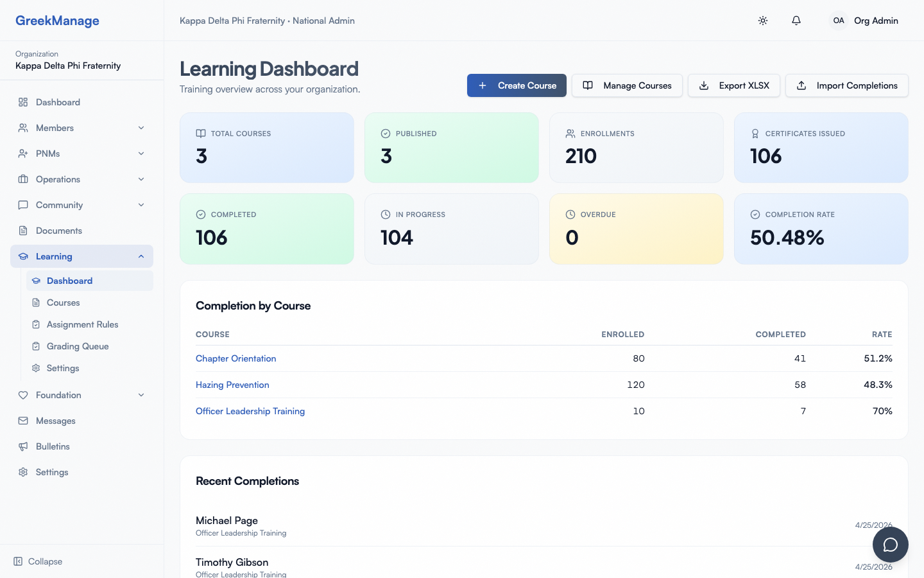The image size is (924, 578).
Task: Select Assignment Rules in the Learning menu
Action: click(x=82, y=324)
